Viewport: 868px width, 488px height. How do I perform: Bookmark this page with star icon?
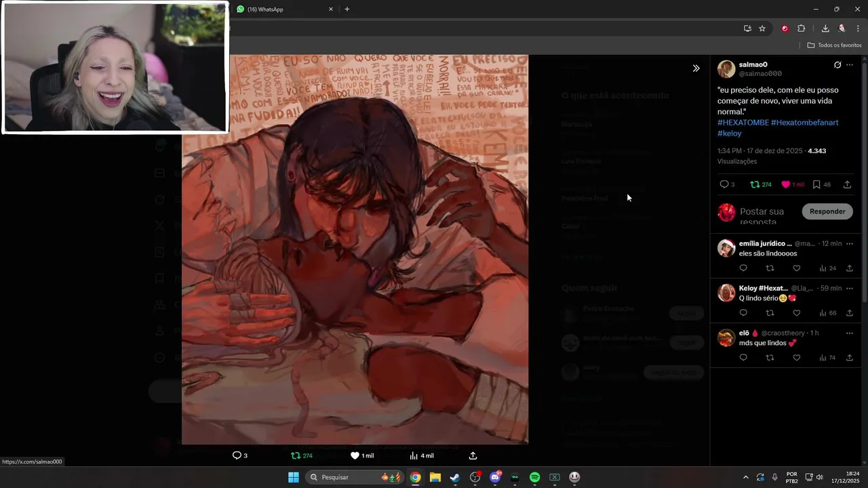coord(762,28)
